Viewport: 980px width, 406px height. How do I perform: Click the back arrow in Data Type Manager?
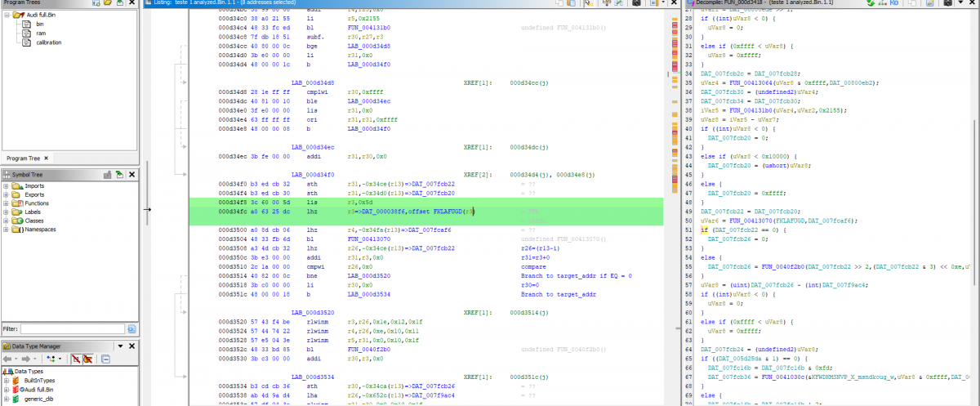(9, 359)
